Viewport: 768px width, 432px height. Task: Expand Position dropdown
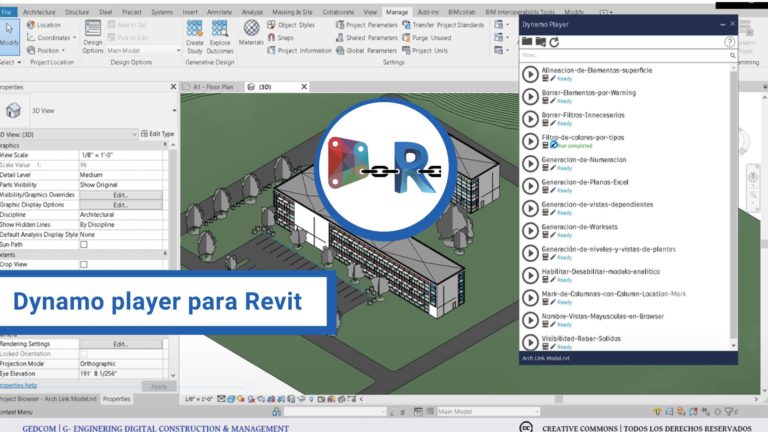(63, 50)
